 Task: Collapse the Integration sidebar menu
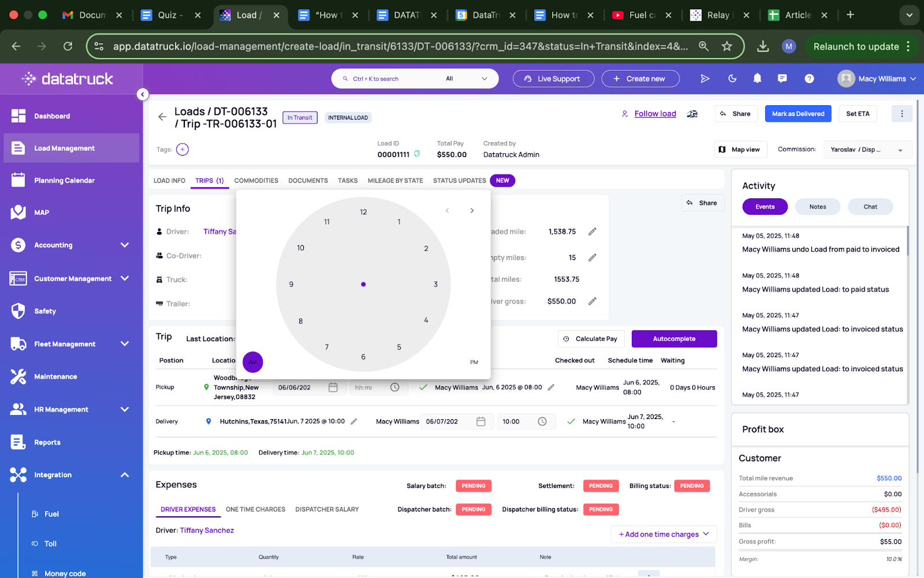(x=125, y=475)
